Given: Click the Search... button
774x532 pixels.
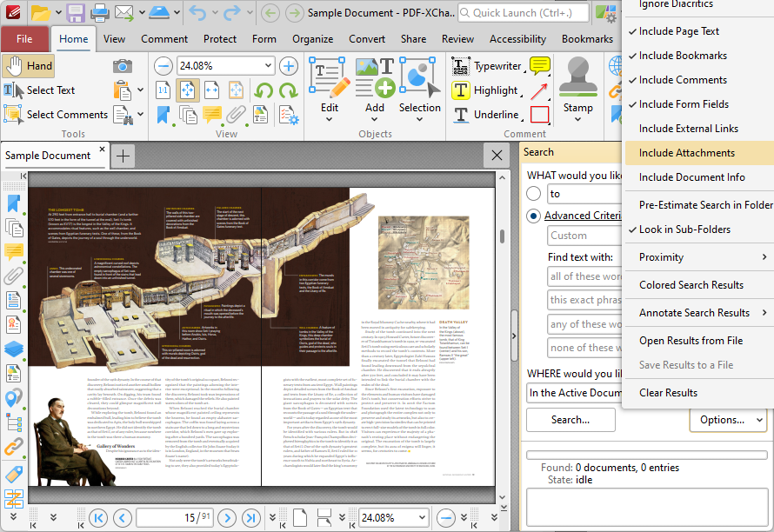Looking at the screenshot, I should (570, 420).
